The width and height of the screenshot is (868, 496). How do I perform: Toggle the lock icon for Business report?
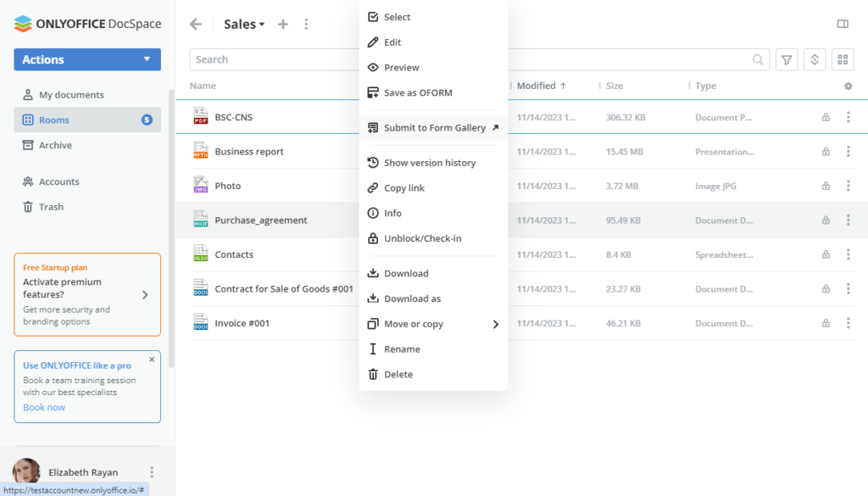[x=825, y=151]
